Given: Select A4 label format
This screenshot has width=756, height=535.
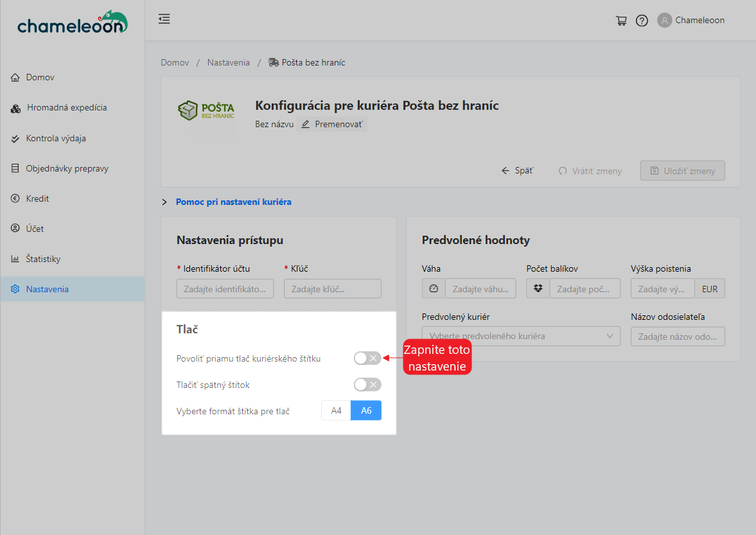Looking at the screenshot, I should (336, 410).
